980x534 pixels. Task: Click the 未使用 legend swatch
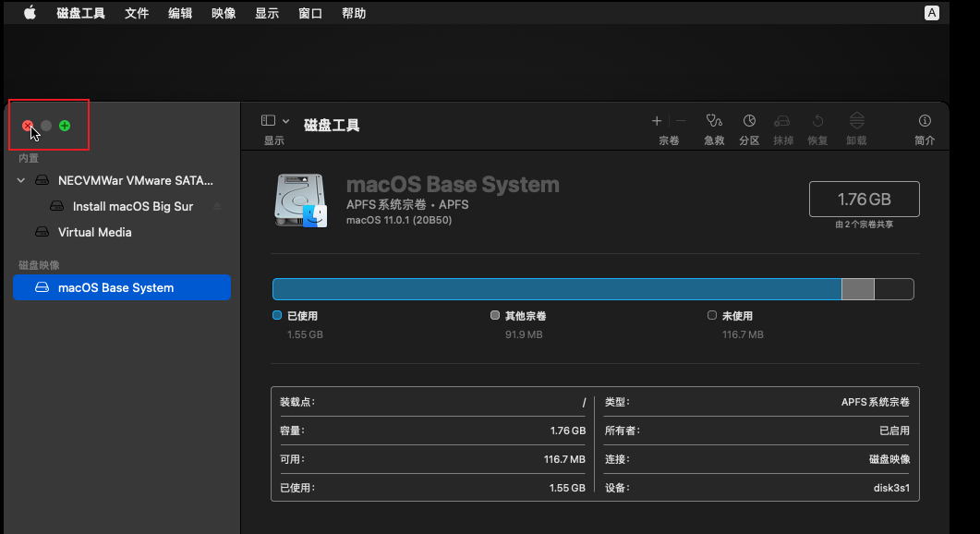click(x=712, y=315)
